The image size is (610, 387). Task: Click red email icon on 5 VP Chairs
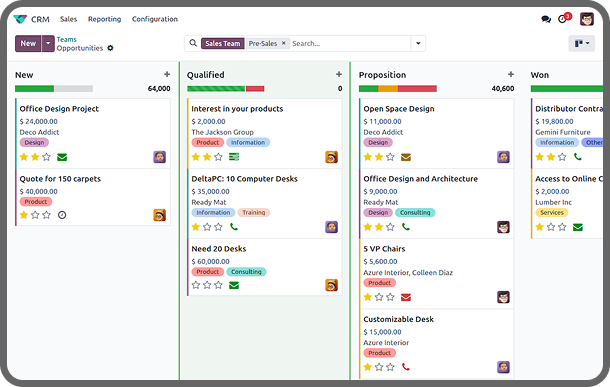click(406, 298)
